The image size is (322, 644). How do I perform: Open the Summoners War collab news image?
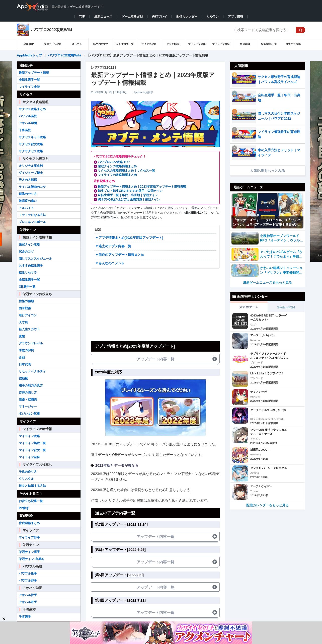click(267, 211)
